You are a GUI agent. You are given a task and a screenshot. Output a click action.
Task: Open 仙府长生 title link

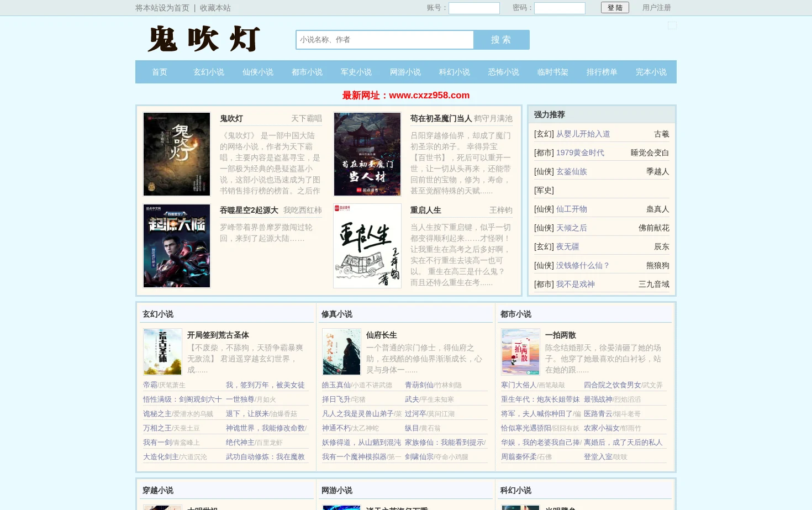(382, 335)
